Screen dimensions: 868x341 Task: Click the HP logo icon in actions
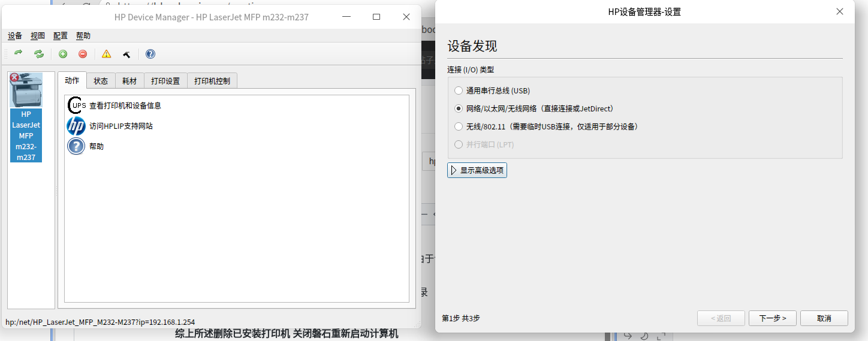[x=76, y=126]
